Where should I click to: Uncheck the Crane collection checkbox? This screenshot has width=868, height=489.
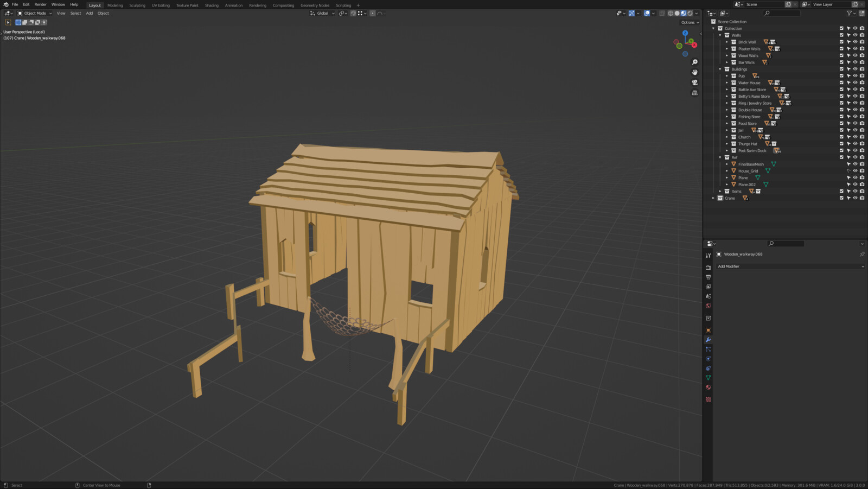(841, 198)
